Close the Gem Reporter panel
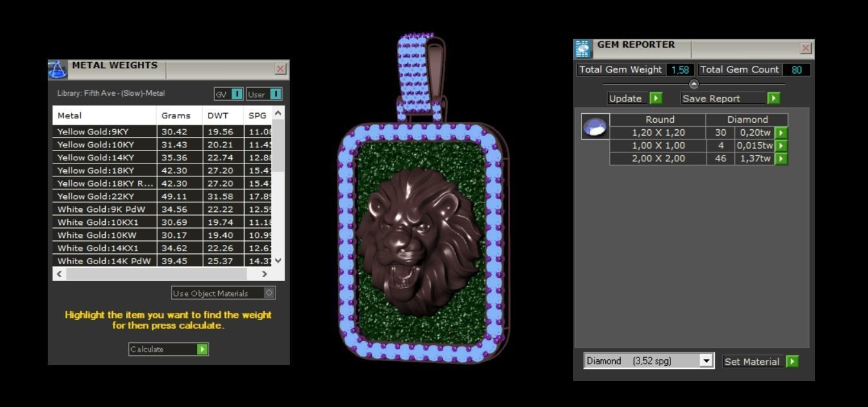Screen dimensions: 868x407 click(x=805, y=48)
